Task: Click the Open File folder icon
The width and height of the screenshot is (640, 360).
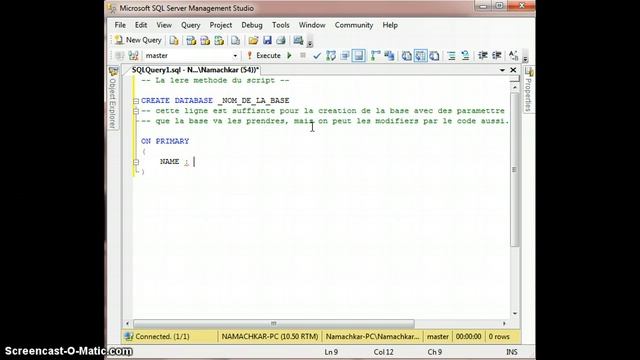Action: [x=253, y=40]
